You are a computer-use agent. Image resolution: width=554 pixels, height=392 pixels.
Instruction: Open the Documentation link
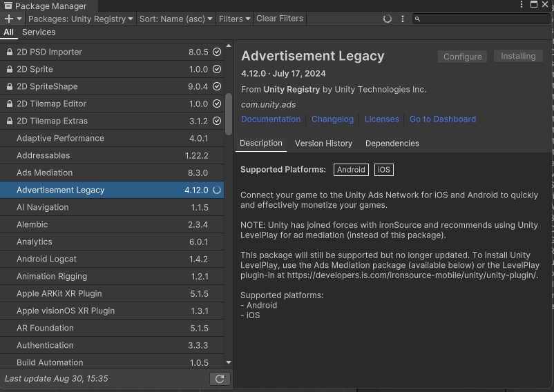tap(271, 119)
